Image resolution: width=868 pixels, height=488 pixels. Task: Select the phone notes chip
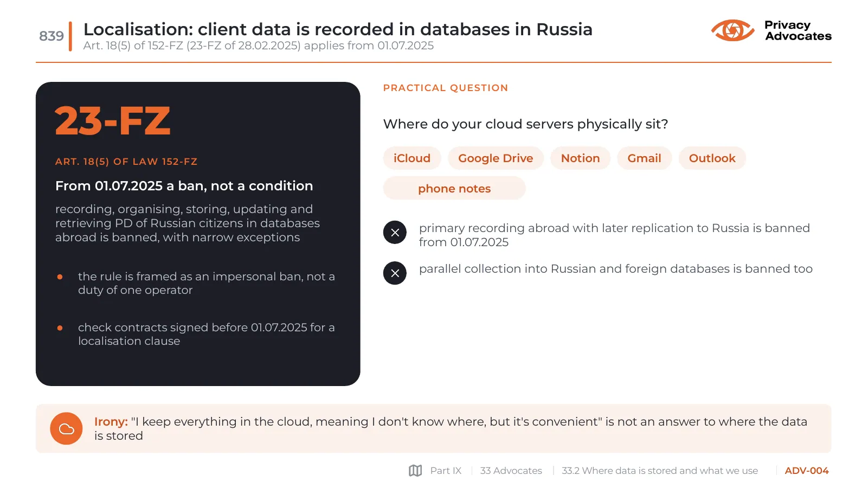click(454, 188)
